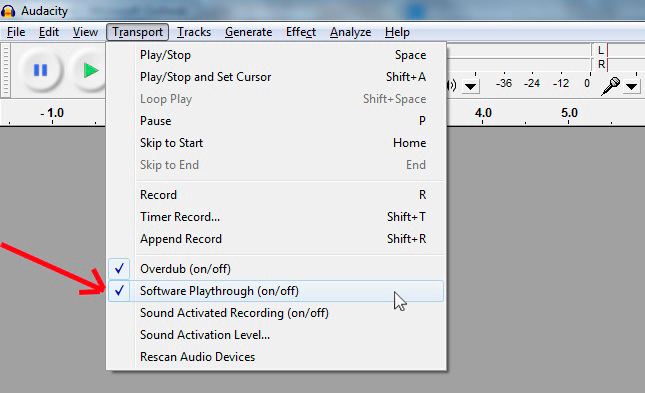Click the -12 level on meter scale
Viewport: 645px width, 393px height.
[561, 84]
